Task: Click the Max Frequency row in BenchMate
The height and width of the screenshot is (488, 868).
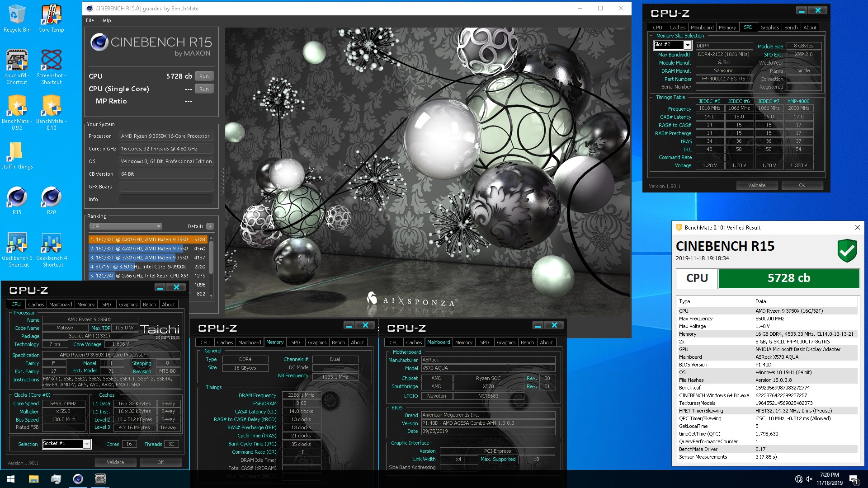Action: (767, 319)
